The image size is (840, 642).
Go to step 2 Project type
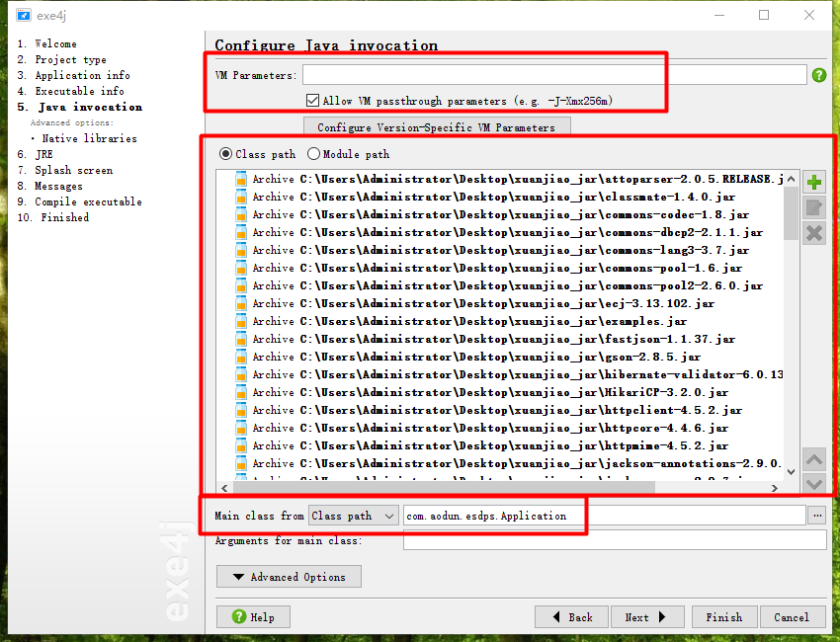61,59
